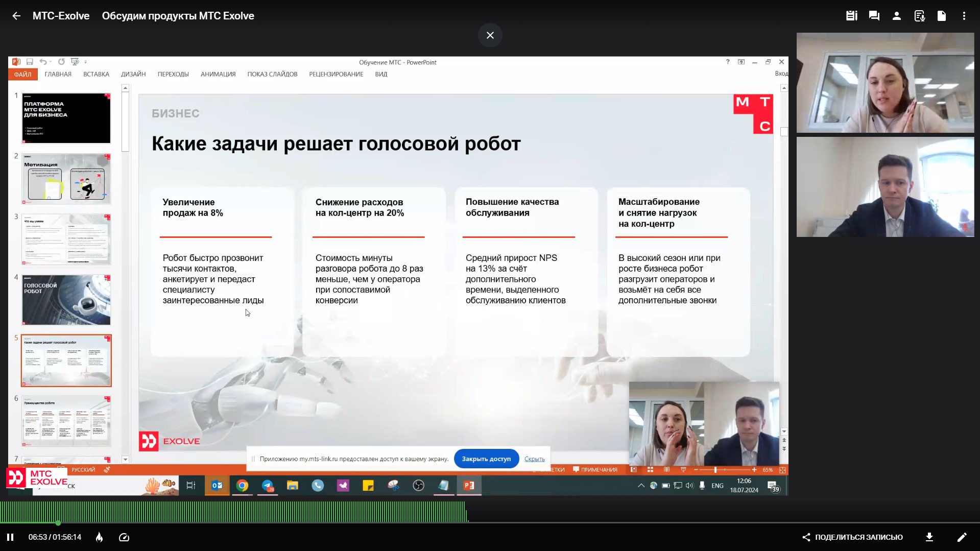Click ПРИМЕЧАНИЯ in PowerPoint status bar
The height and width of the screenshot is (551, 980).
(x=595, y=470)
